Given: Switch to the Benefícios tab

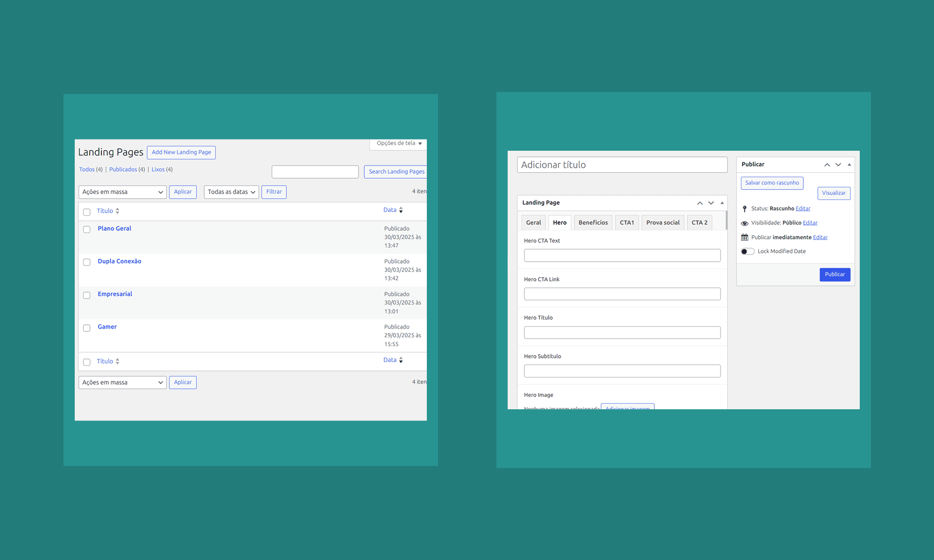Looking at the screenshot, I should click(x=593, y=222).
